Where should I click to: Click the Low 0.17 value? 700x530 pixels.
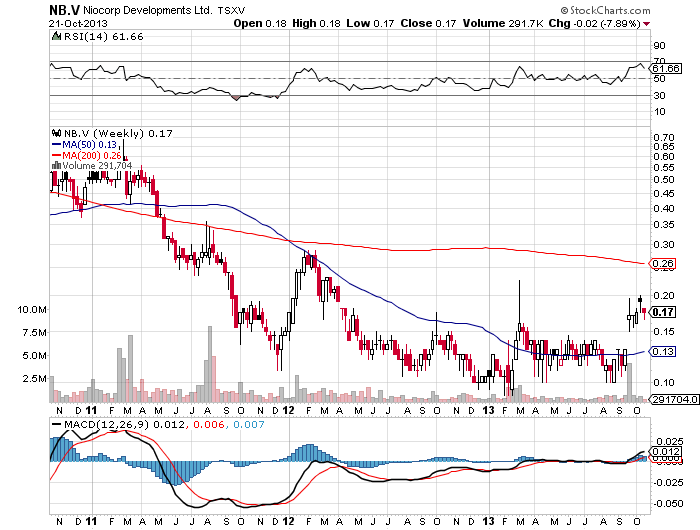coord(370,23)
